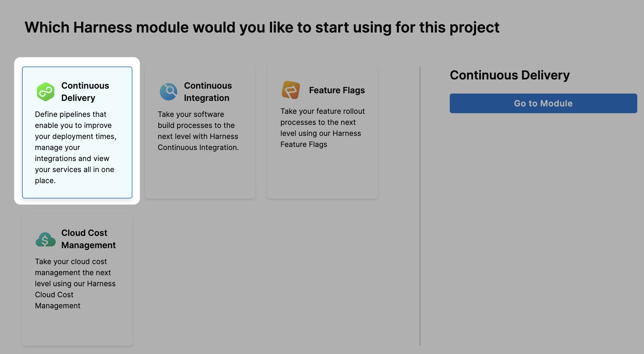
Task: Click the page heading about choosing Harness module
Action: tap(262, 27)
